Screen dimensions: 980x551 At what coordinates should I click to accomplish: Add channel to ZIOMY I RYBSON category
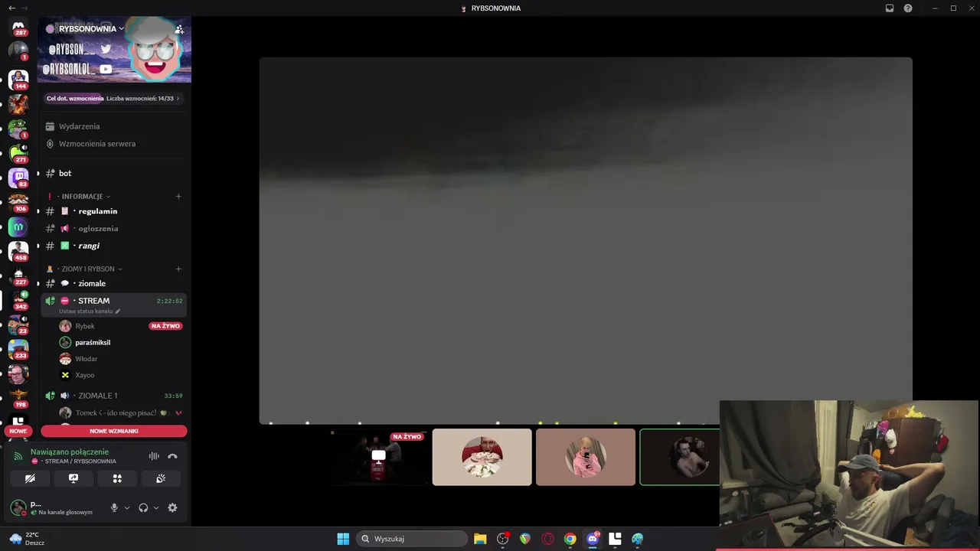coord(178,269)
